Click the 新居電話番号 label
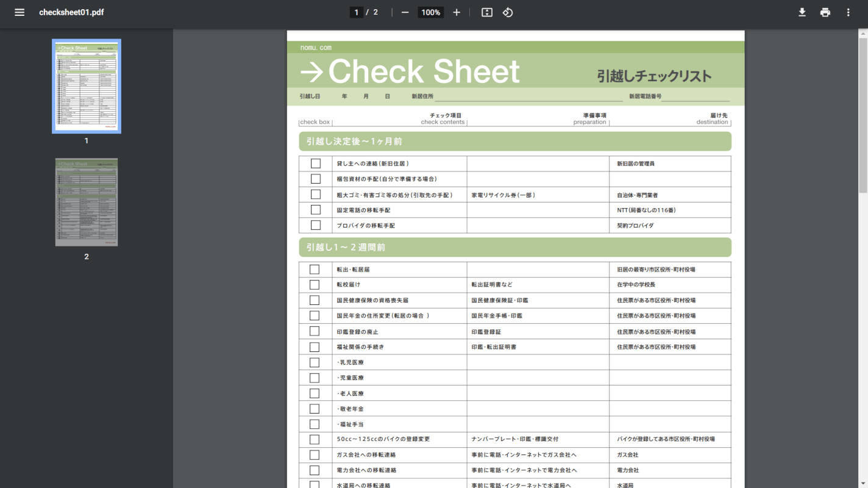 point(646,96)
